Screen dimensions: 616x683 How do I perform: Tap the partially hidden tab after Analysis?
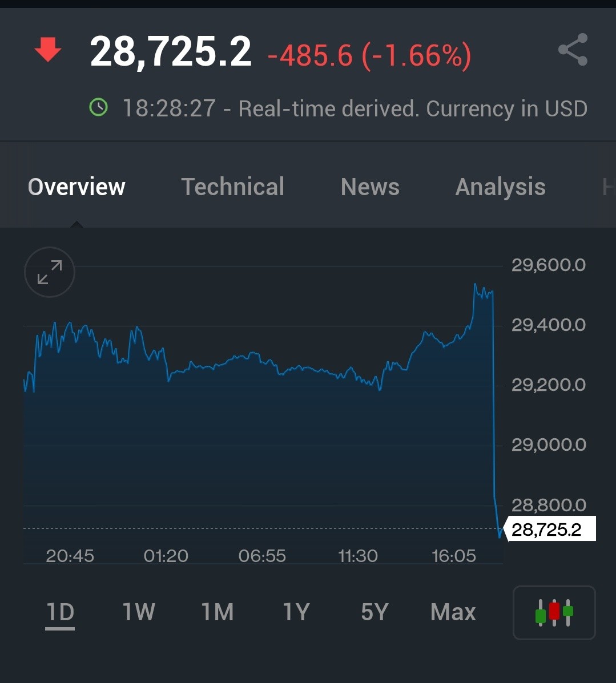609,187
